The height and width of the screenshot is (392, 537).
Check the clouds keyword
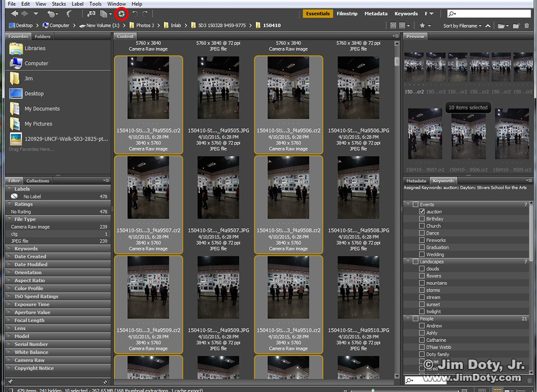coord(422,268)
